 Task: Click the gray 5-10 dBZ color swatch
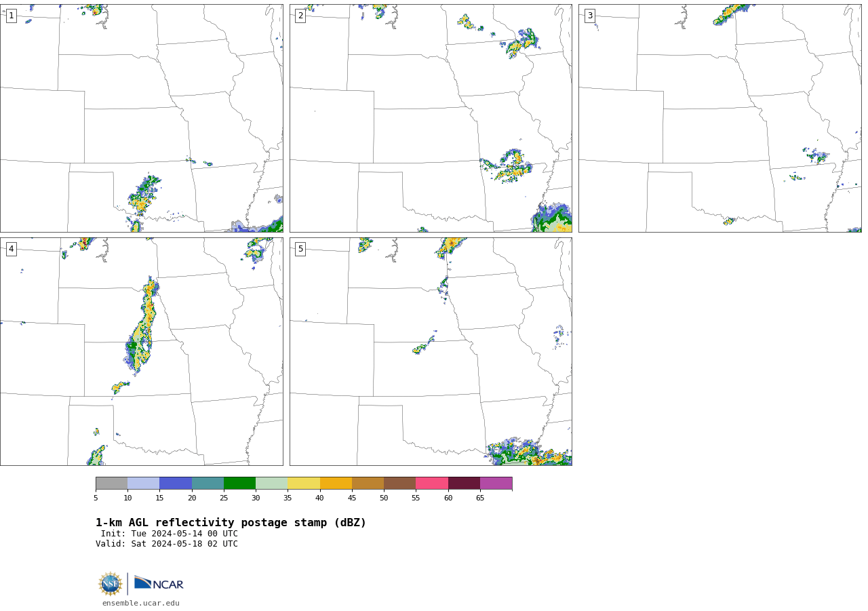(x=111, y=484)
